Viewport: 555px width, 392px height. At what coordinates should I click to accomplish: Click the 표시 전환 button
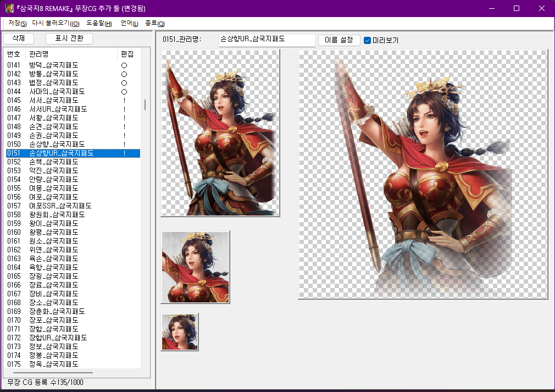pos(69,38)
